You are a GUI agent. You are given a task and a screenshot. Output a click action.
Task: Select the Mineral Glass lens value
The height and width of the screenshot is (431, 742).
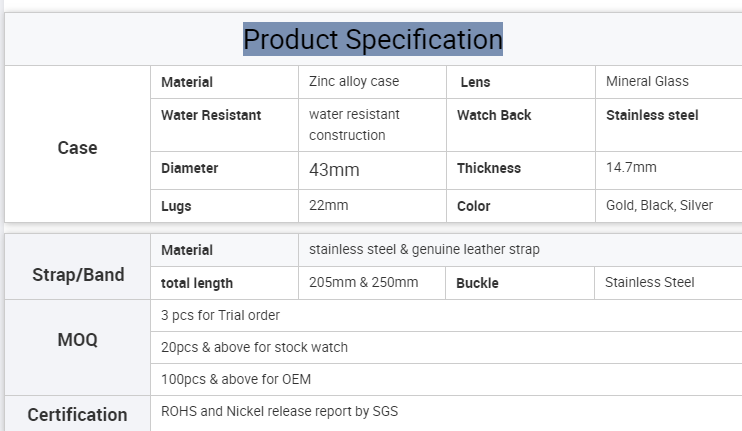(647, 81)
